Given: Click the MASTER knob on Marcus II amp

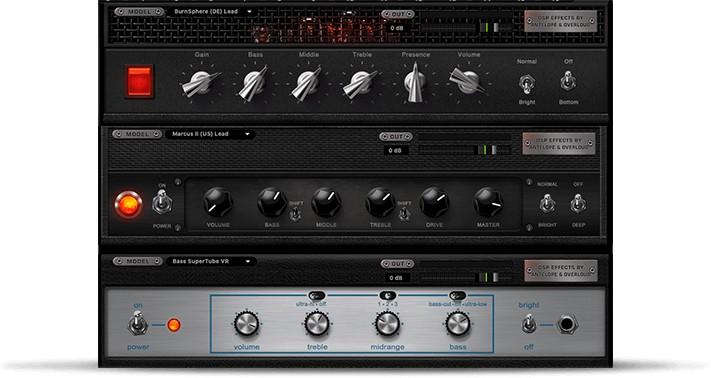Looking at the screenshot, I should point(488,202).
